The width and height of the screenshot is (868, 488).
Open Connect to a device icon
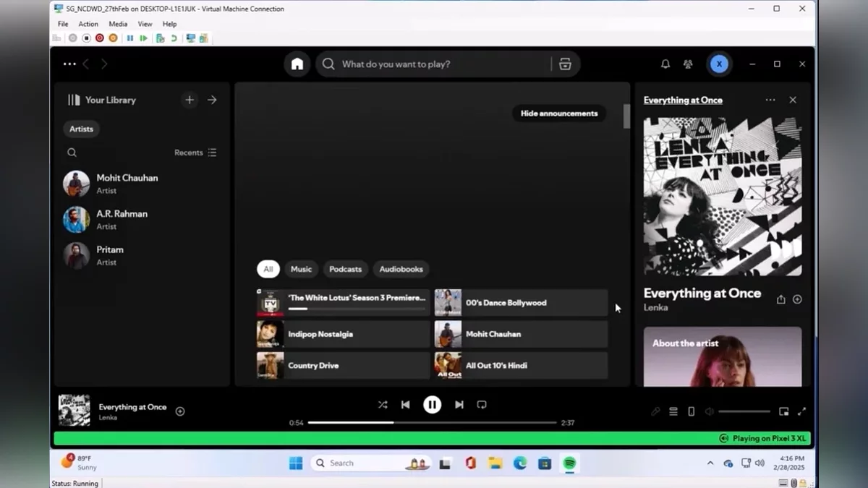click(x=691, y=411)
